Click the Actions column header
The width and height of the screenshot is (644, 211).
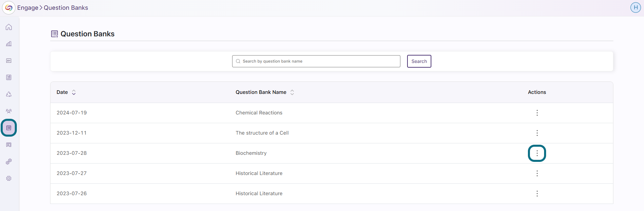coord(537,92)
